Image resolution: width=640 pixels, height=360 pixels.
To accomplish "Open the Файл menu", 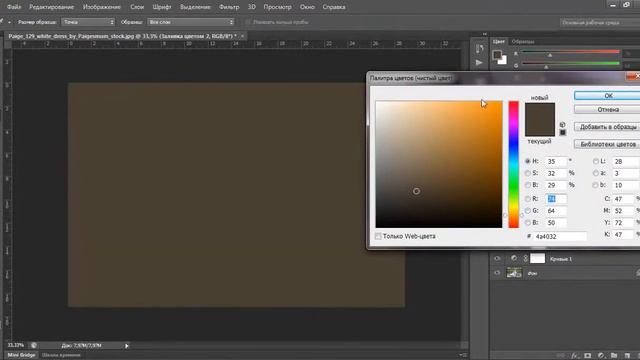I will coord(14,7).
